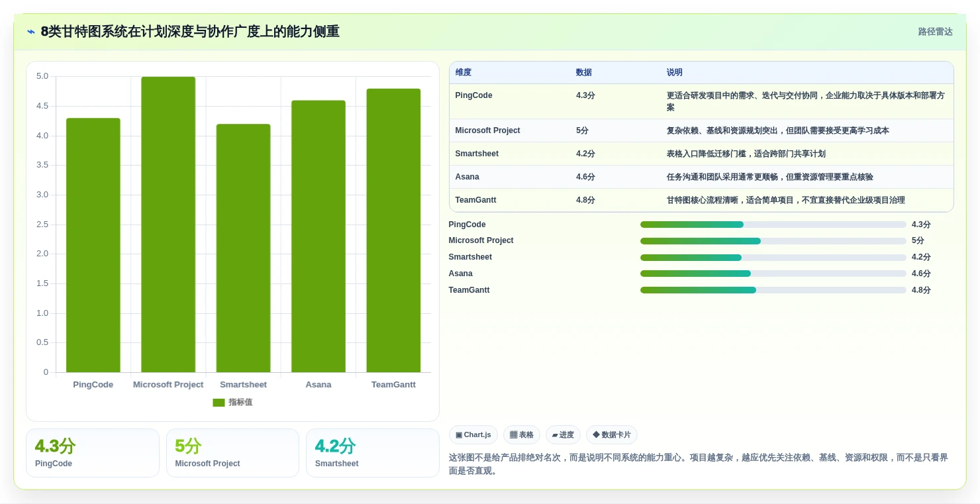The image size is (980, 504).
Task: Click the 进度 tag chip
Action: pos(563,435)
